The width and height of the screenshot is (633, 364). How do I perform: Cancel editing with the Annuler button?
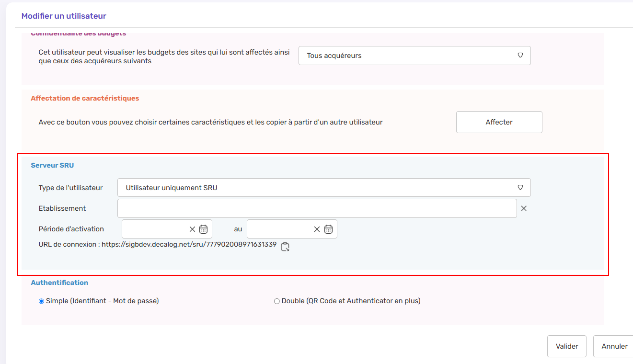pyautogui.click(x=614, y=346)
